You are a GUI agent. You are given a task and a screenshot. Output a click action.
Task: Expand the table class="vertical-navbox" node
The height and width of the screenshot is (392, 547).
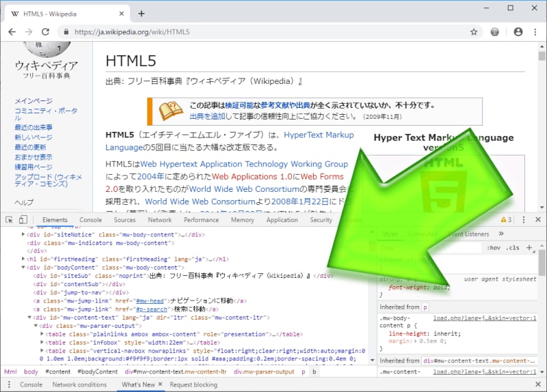[x=42, y=350]
